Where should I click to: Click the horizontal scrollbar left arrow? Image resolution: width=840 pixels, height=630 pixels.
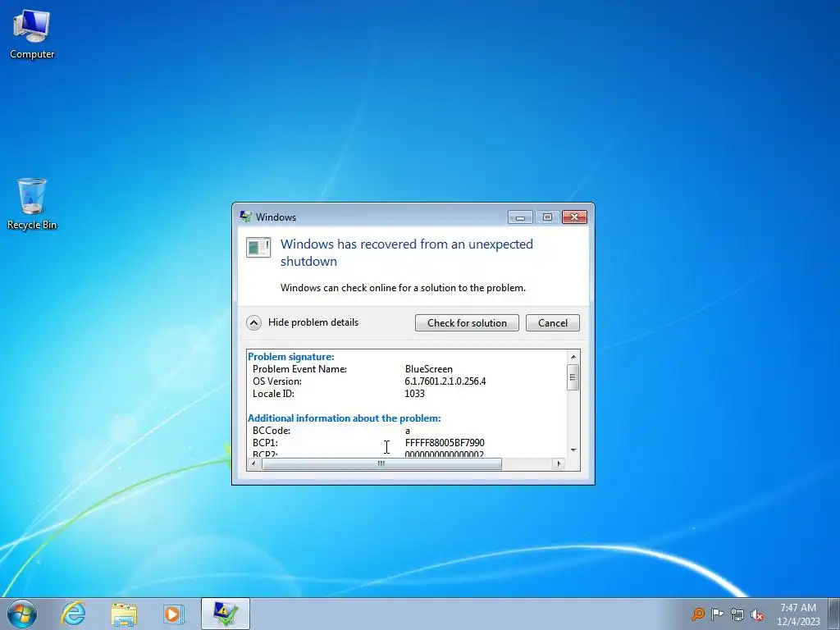254,464
